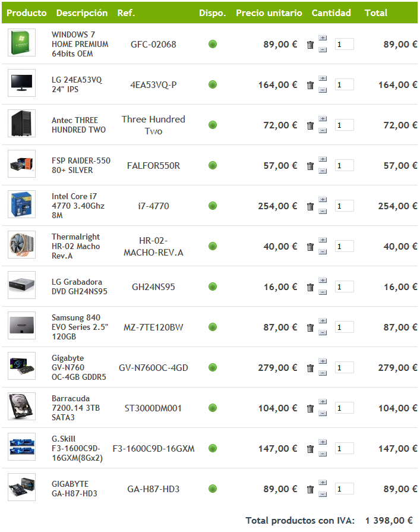Screen dimensions: 420x532
Task: Increase quantity of Thermalright HR-02 Macho
Action: [x=323, y=240]
